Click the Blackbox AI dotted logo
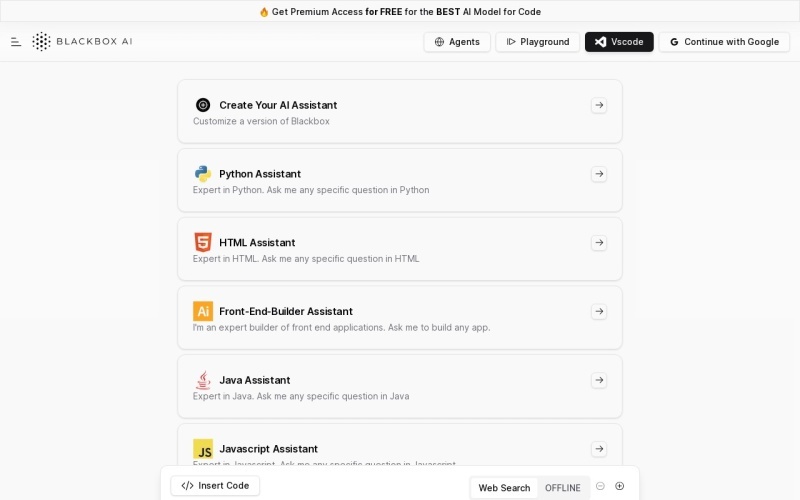The image size is (800, 500). [41, 42]
